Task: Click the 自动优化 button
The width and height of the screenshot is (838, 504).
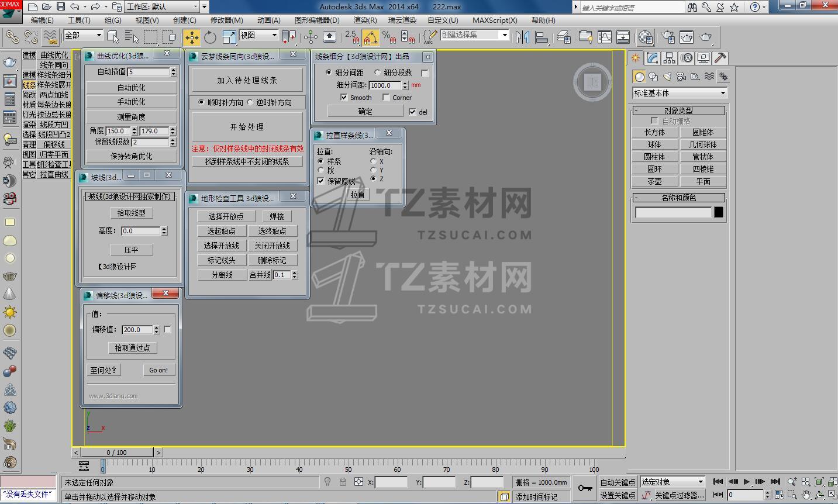Action: [131, 88]
